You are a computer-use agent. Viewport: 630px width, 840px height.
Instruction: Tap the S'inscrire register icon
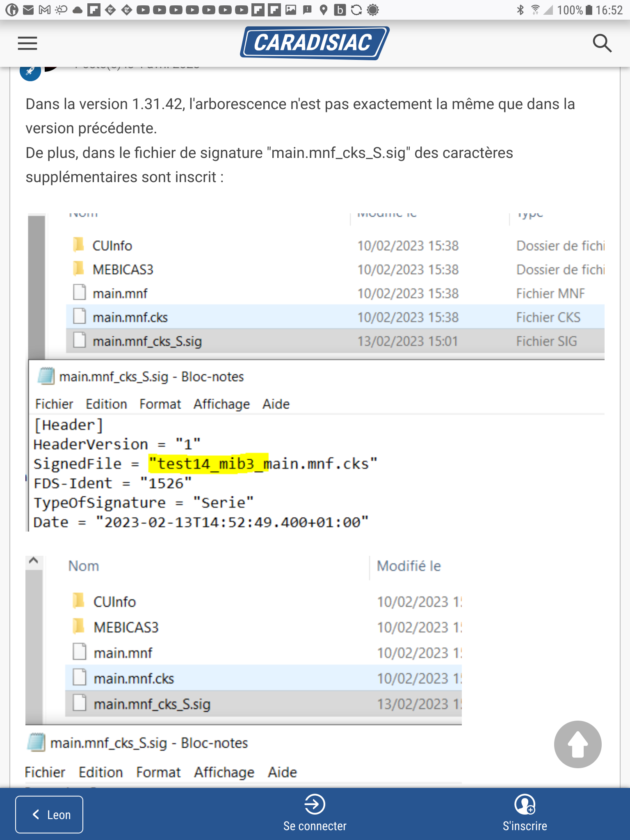coord(525,804)
